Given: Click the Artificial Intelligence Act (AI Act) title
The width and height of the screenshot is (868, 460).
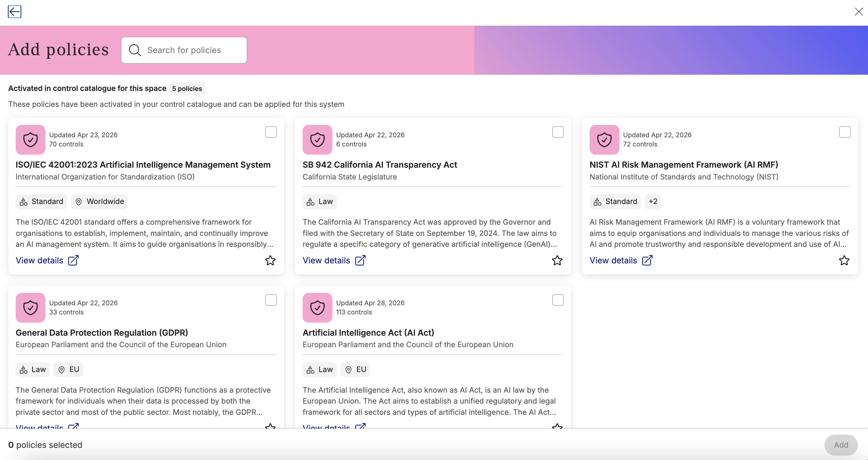Looking at the screenshot, I should tap(368, 333).
